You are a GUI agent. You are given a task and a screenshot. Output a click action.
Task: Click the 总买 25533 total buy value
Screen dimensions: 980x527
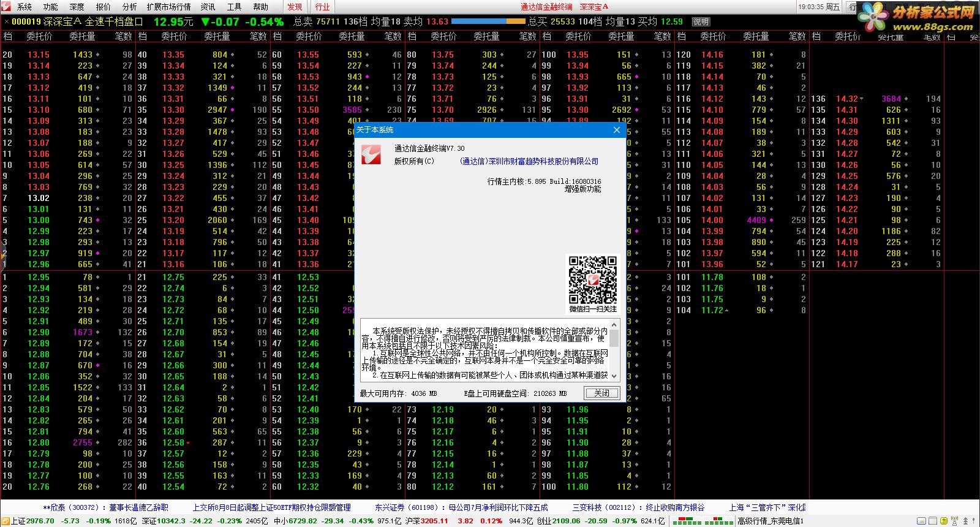pyautogui.click(x=551, y=21)
